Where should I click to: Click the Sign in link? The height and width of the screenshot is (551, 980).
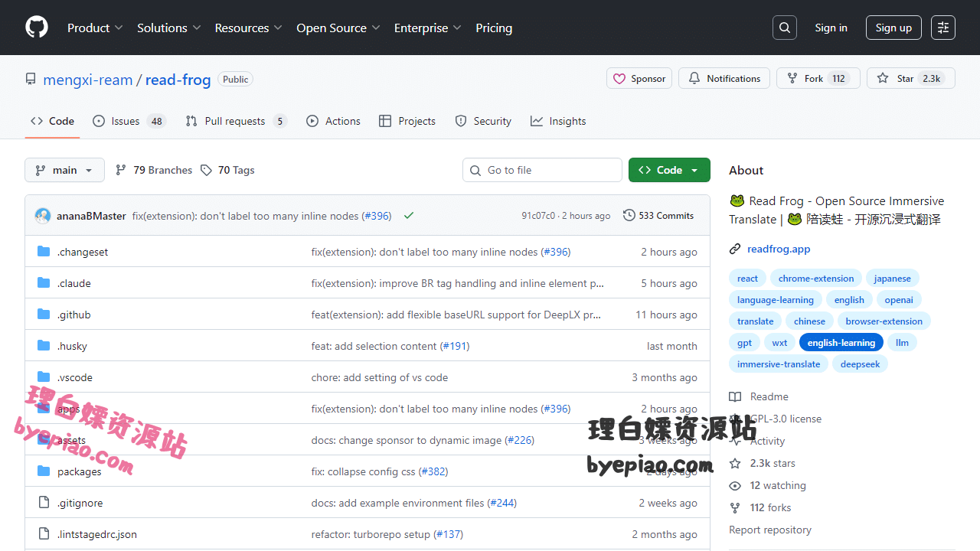(831, 28)
